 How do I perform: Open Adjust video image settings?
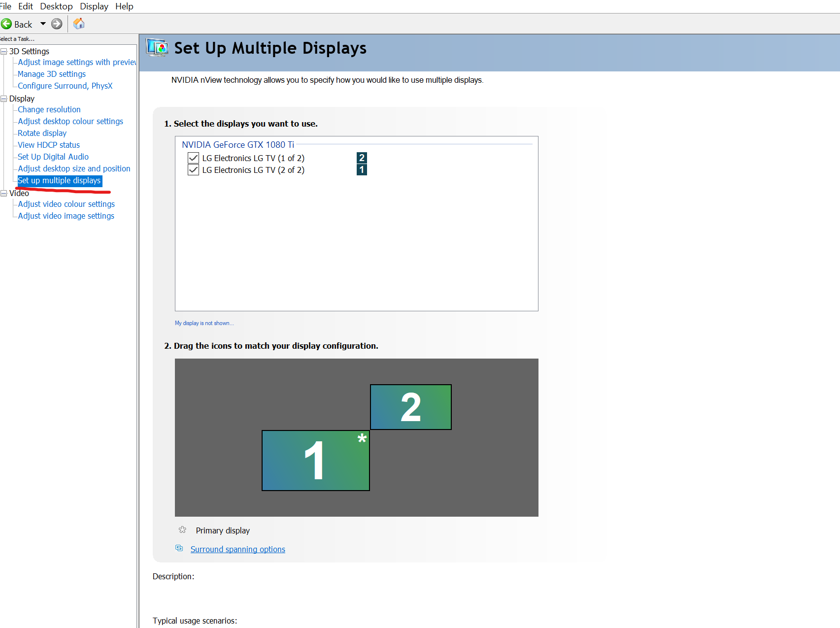tap(66, 216)
